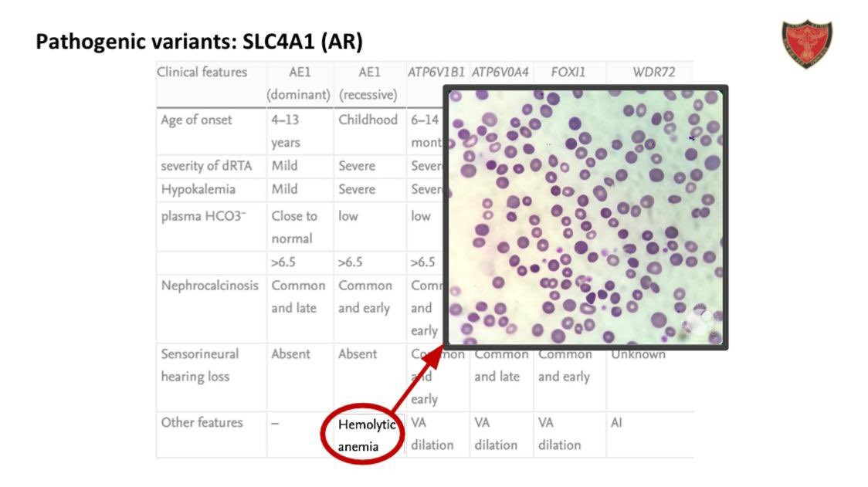This screenshot has width=868, height=487.
Task: Click the Childhood cell under AE1 recessive
Action: [368, 120]
